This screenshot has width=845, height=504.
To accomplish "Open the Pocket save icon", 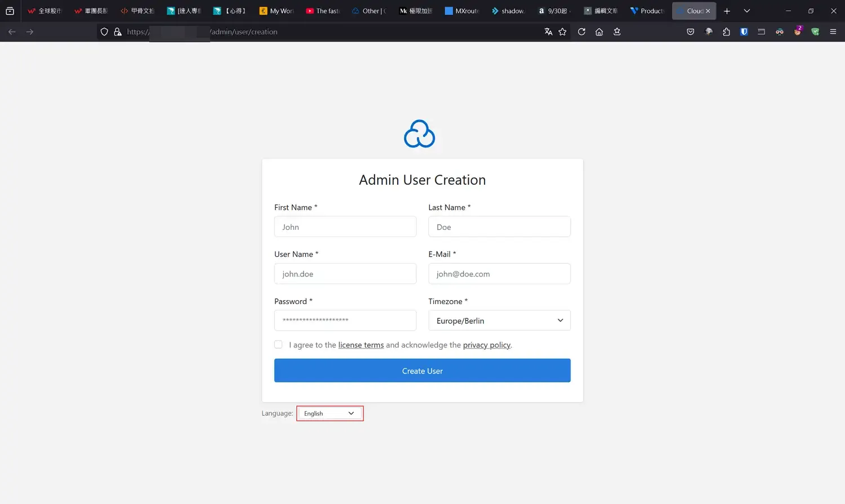I will [690, 32].
